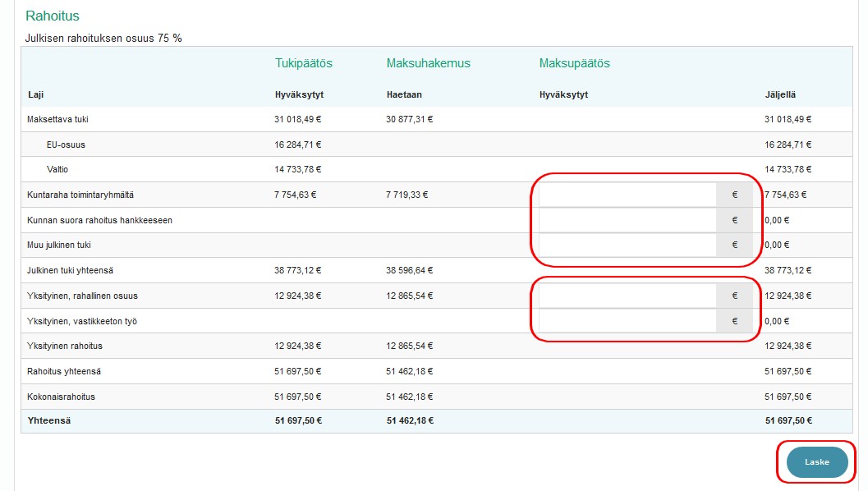Click the Maksuhakemus column heading
868x491 pixels.
click(429, 63)
